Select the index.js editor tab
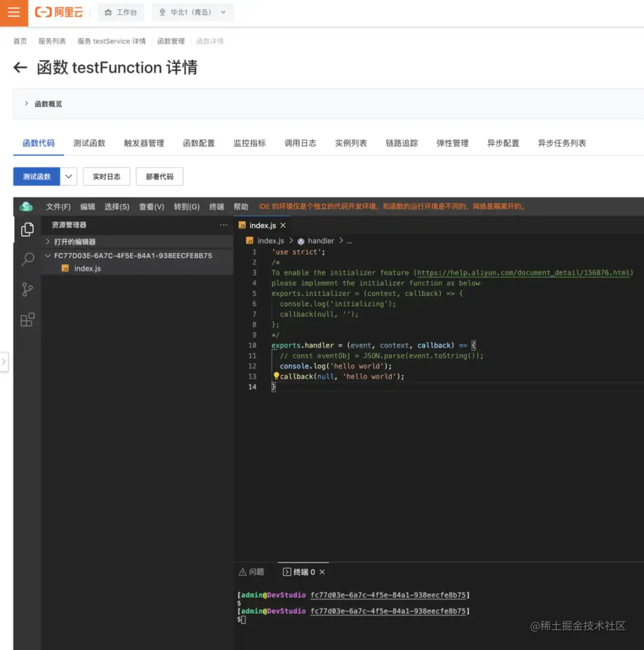Viewport: 644px width, 650px height. [x=262, y=225]
